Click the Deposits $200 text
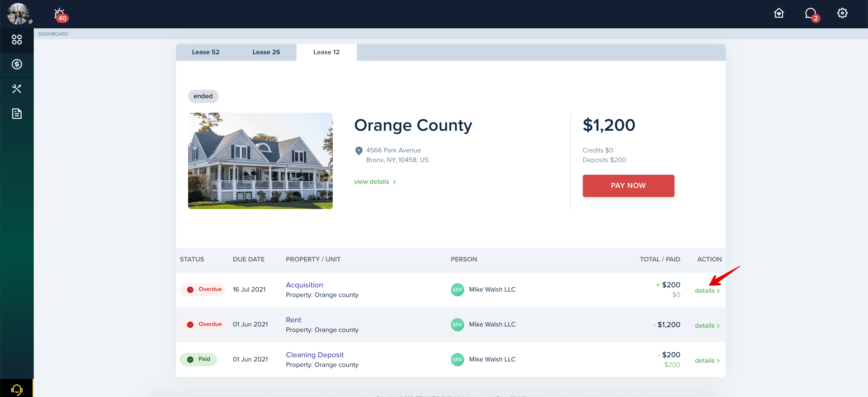 coord(604,160)
